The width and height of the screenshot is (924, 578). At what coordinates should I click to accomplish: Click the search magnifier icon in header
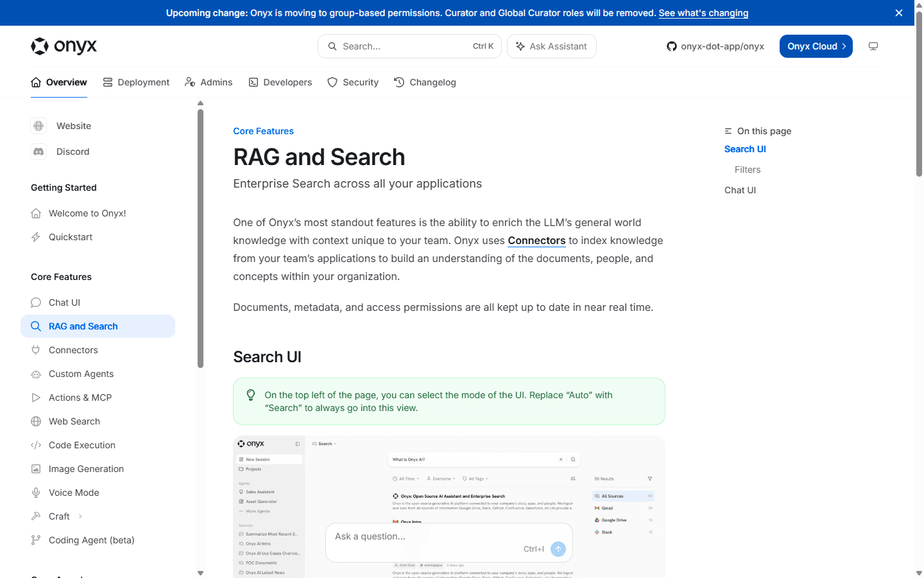(x=332, y=46)
